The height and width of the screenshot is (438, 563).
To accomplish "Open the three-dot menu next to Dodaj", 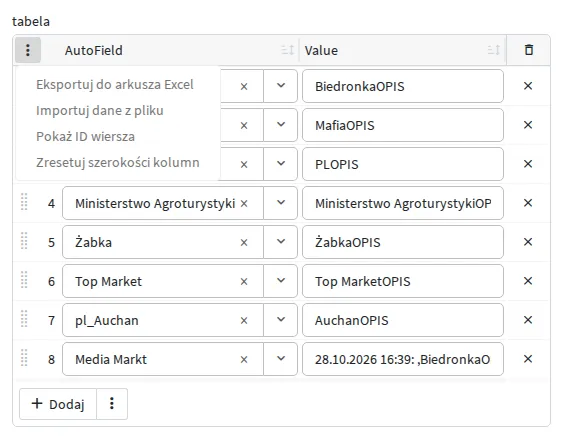I will pos(112,404).
